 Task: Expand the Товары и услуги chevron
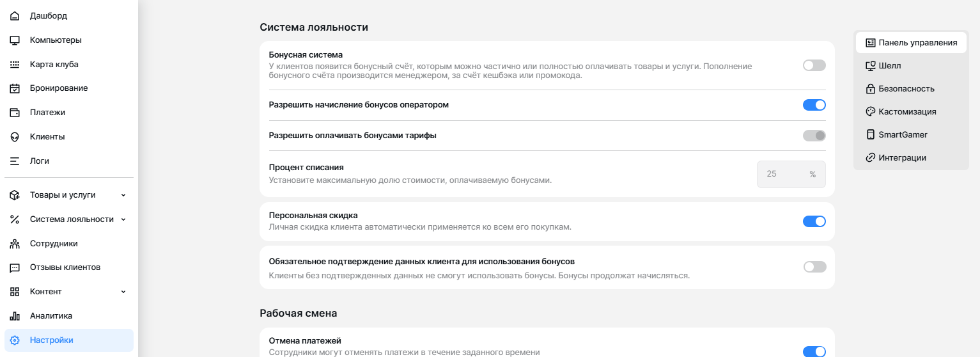tap(123, 195)
